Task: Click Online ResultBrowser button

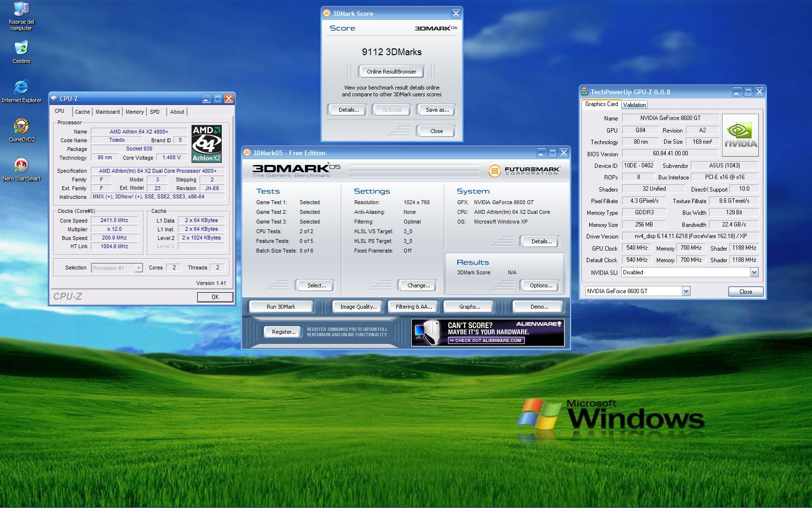Action: pos(391,72)
